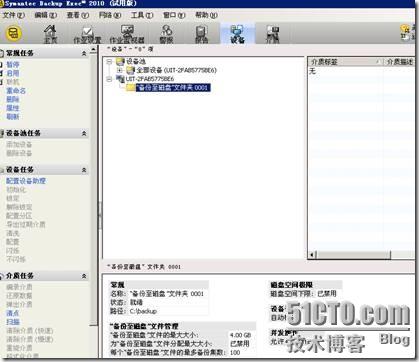Click the yellow Backup Exec round button
Image resolution: width=419 pixels, height=362 pixels.
point(13,33)
